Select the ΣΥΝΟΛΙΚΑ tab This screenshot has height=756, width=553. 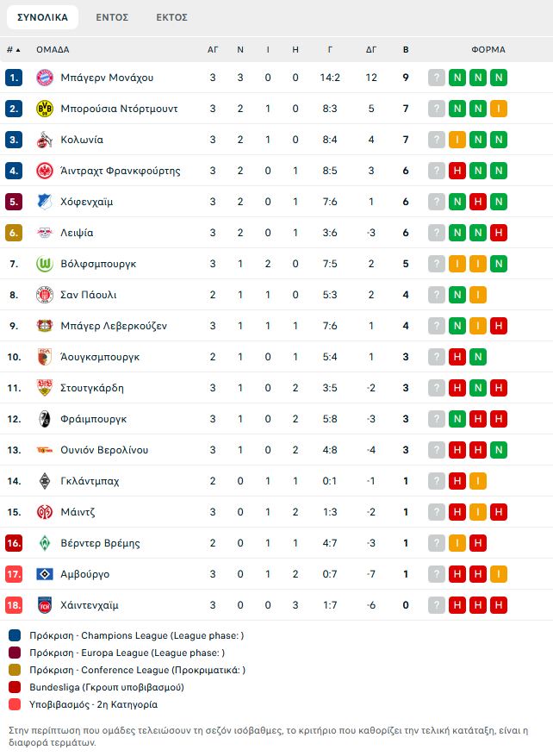tap(42, 17)
